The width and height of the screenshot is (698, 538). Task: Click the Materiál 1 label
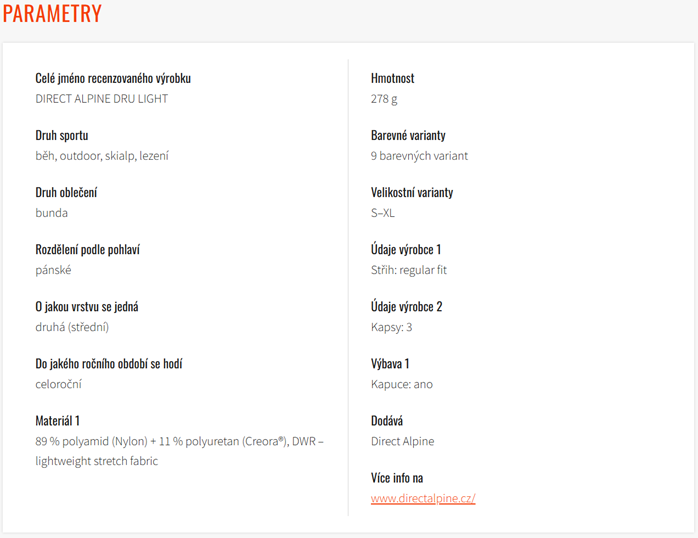[x=57, y=421]
